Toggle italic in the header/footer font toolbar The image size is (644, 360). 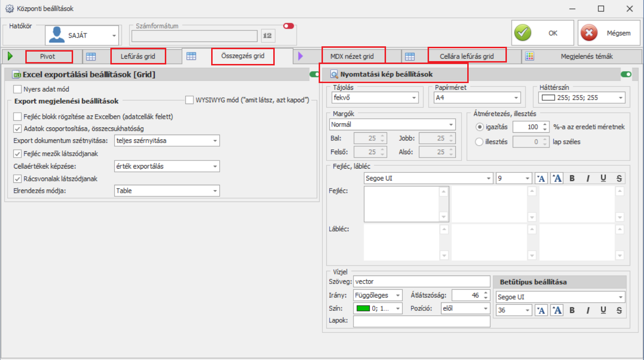[588, 179]
